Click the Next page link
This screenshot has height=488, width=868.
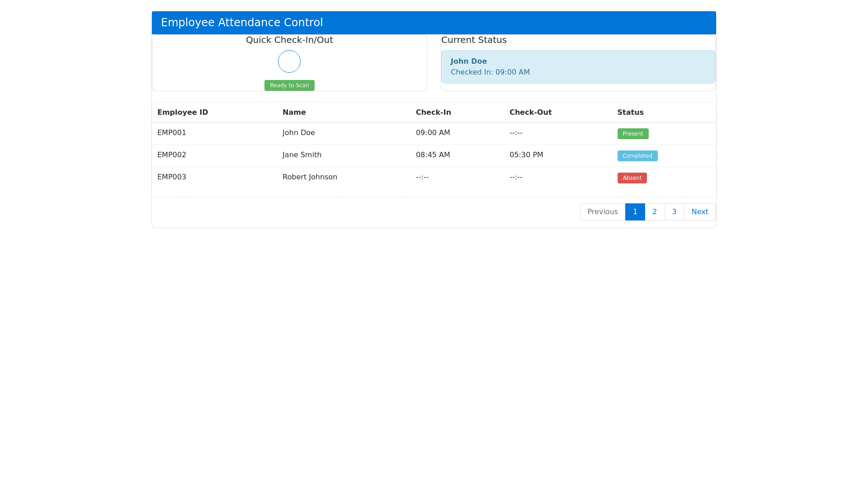tap(699, 212)
